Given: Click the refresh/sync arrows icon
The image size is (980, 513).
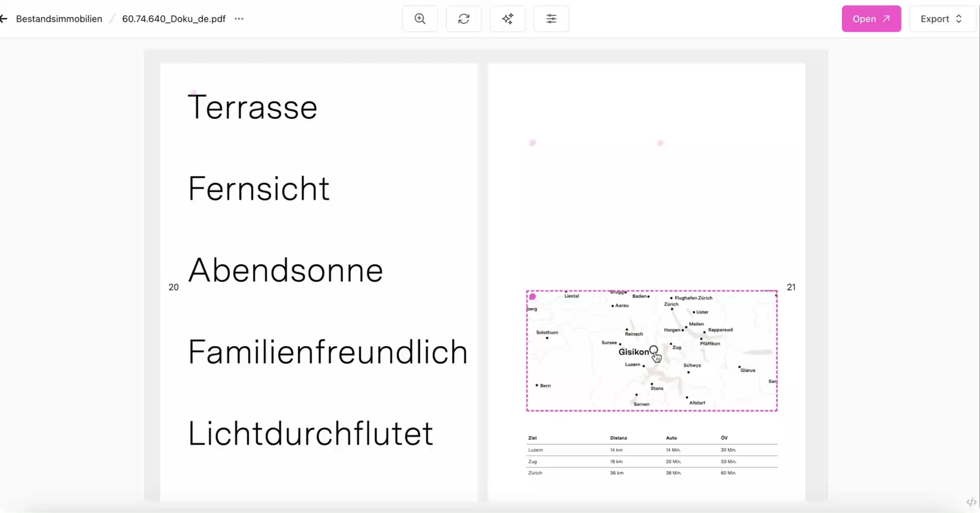Looking at the screenshot, I should click(x=464, y=19).
